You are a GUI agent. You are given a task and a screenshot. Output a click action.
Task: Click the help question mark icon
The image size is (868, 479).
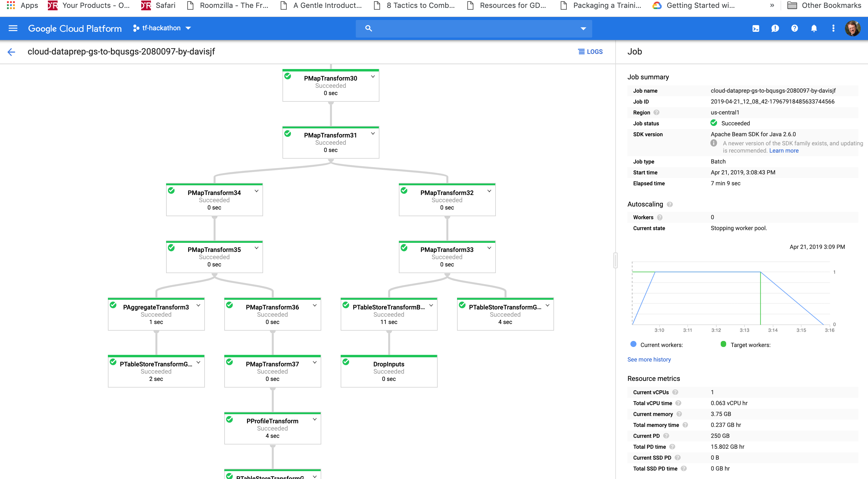click(795, 28)
